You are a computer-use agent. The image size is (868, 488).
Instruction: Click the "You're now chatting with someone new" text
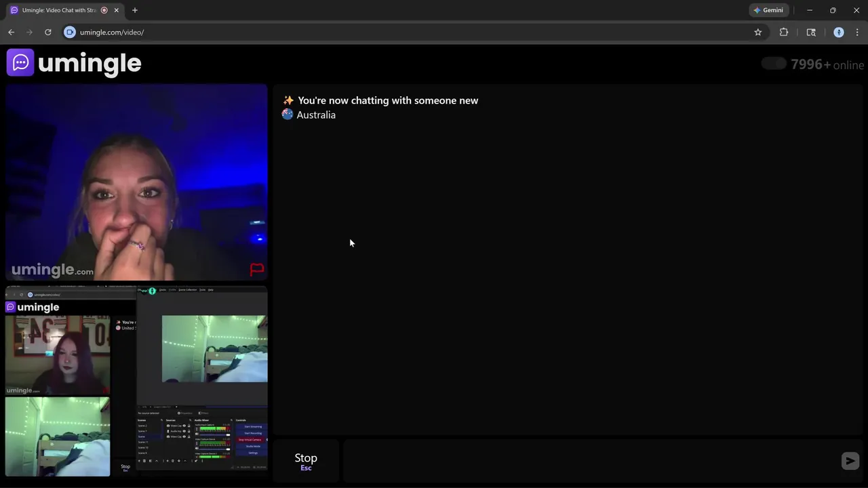[388, 100]
